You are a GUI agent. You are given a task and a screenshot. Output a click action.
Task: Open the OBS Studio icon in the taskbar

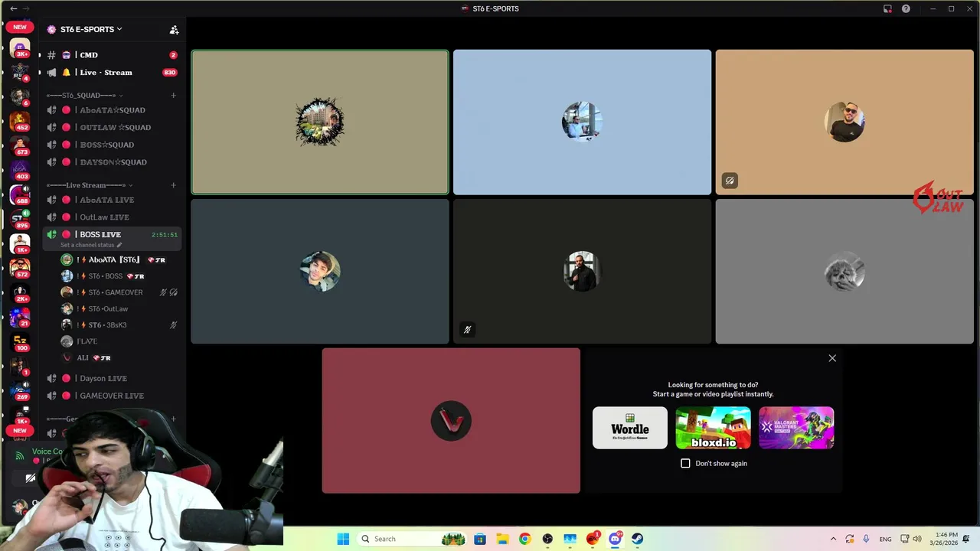point(547,539)
